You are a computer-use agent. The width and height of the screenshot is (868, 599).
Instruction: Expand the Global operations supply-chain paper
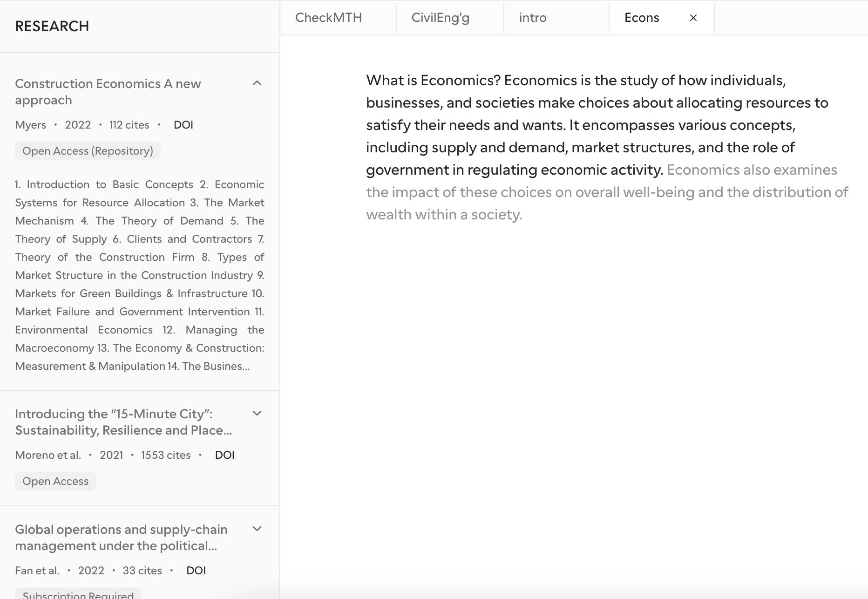pyautogui.click(x=257, y=529)
